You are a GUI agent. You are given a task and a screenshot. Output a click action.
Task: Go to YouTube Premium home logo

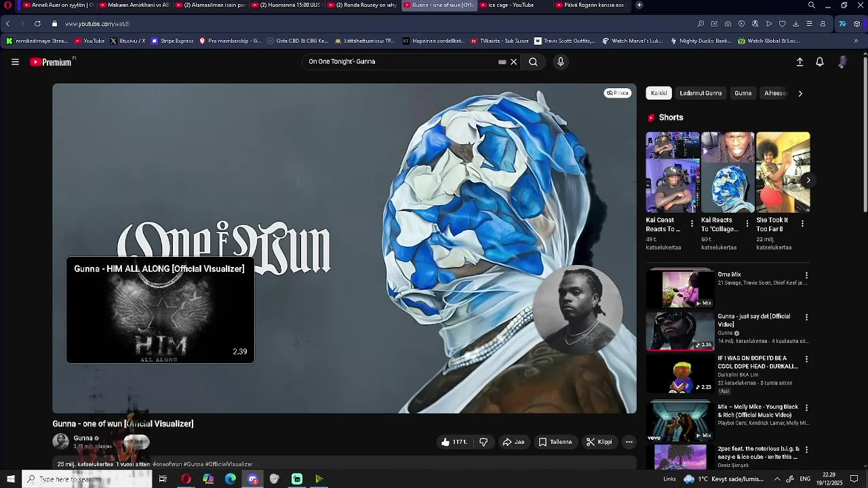tap(52, 62)
